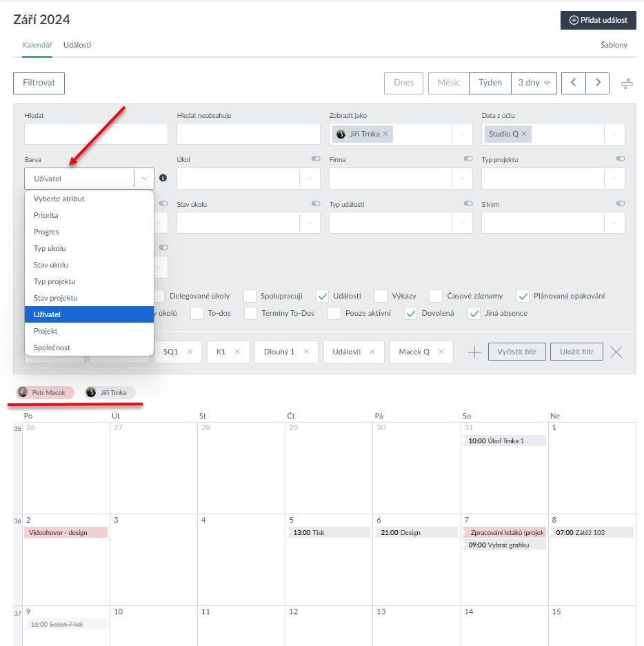
Task: Go to next period with right arrow
Action: pyautogui.click(x=598, y=83)
